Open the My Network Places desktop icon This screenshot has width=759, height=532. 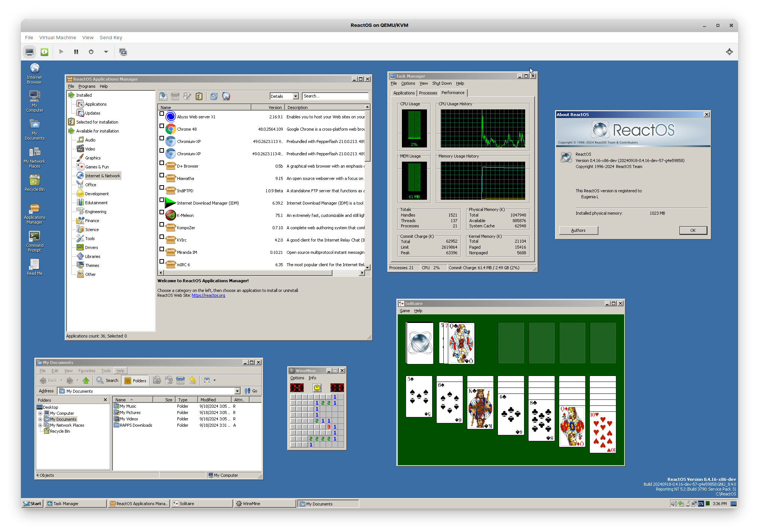34,157
